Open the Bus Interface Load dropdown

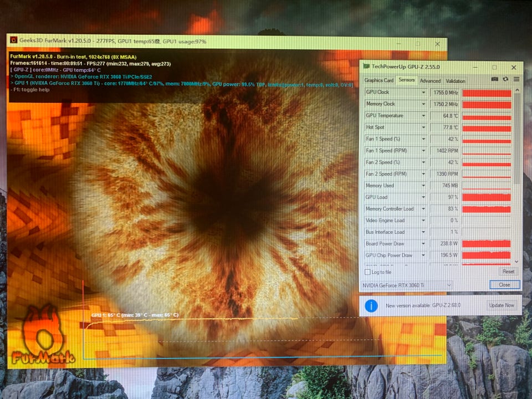(x=423, y=232)
